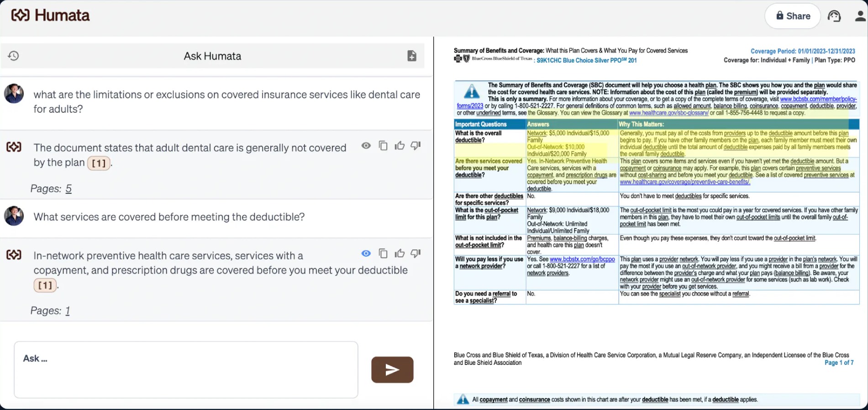Thumbs down the preventive health care answer
This screenshot has width=868, height=410.
pos(416,253)
